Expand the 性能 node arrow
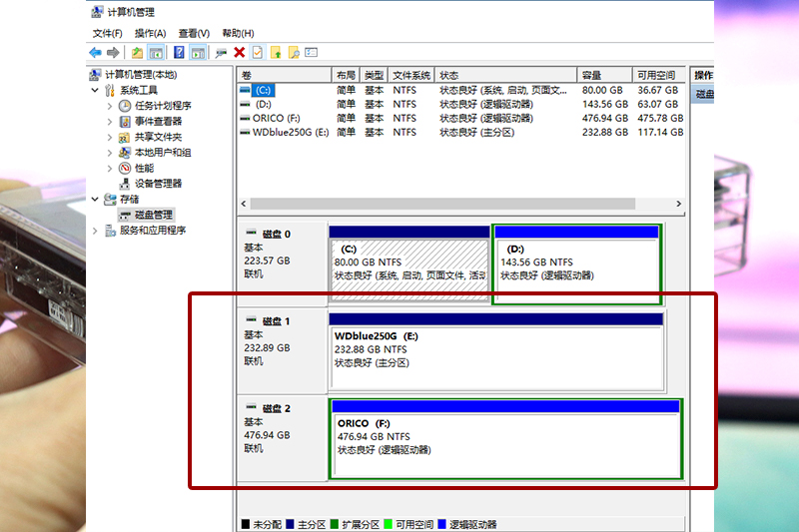This screenshot has width=799, height=532. pos(110,168)
